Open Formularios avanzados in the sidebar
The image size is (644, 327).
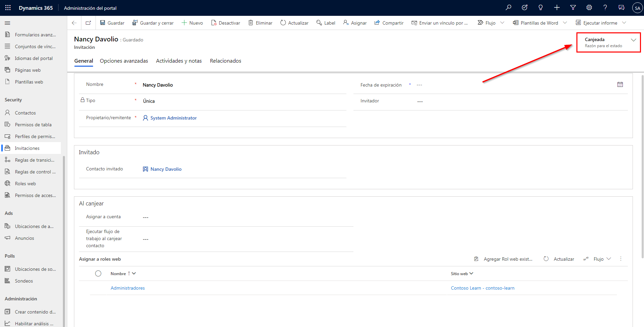(x=31, y=35)
